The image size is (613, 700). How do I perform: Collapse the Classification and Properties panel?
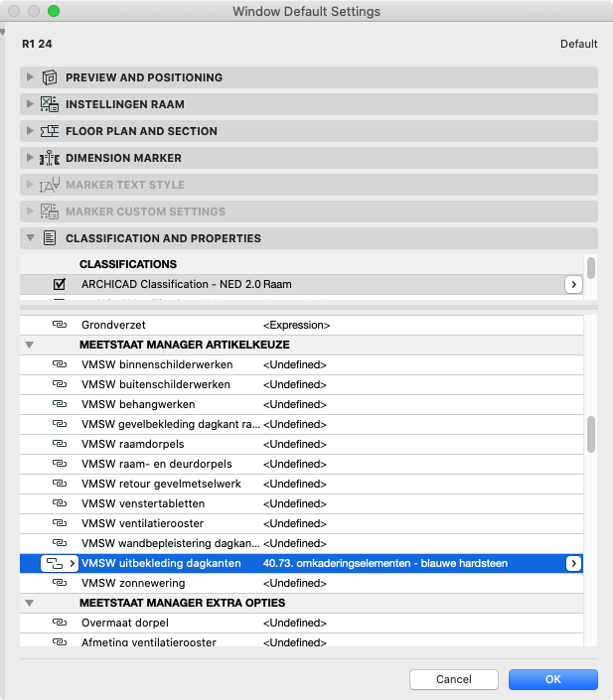(30, 238)
